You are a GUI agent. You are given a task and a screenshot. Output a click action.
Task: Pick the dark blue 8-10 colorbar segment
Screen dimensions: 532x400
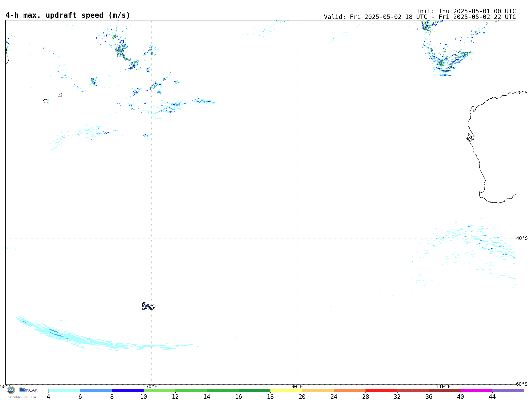tap(128, 391)
